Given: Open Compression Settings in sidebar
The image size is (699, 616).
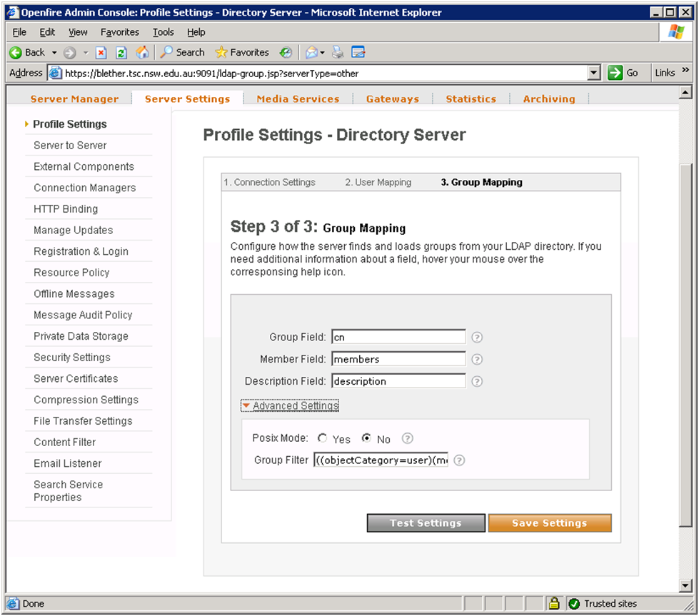Looking at the screenshot, I should click(86, 400).
